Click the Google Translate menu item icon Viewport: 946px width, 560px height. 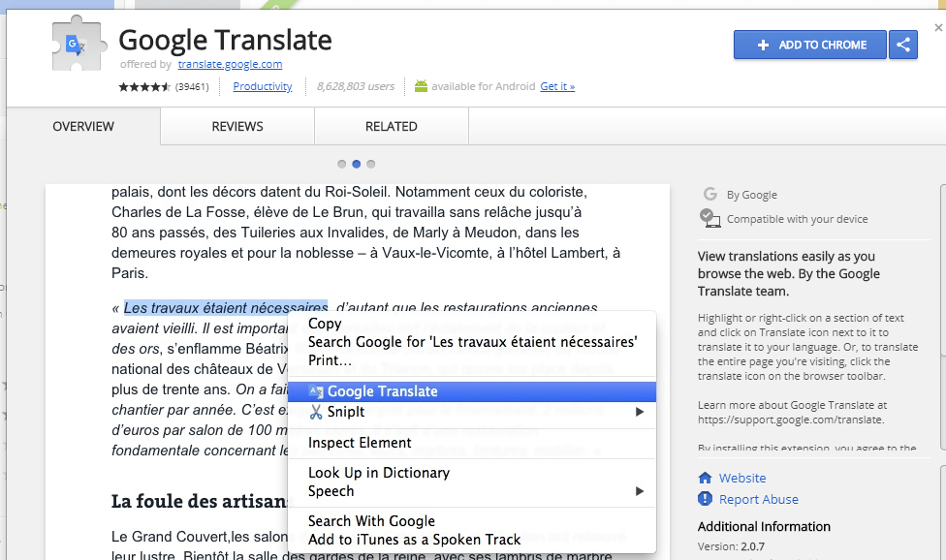point(316,391)
